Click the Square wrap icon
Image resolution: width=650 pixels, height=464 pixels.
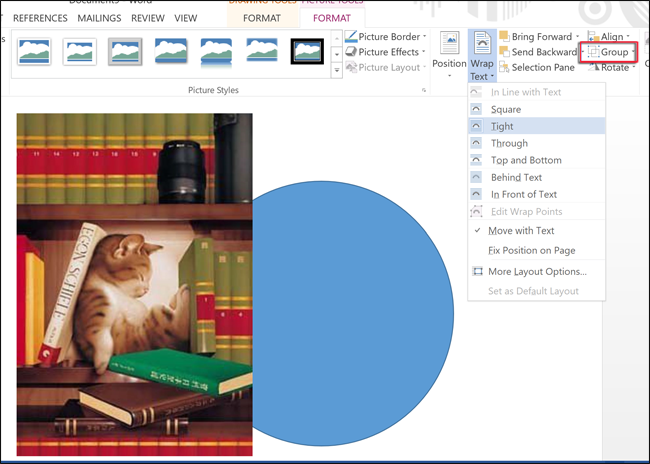point(476,109)
